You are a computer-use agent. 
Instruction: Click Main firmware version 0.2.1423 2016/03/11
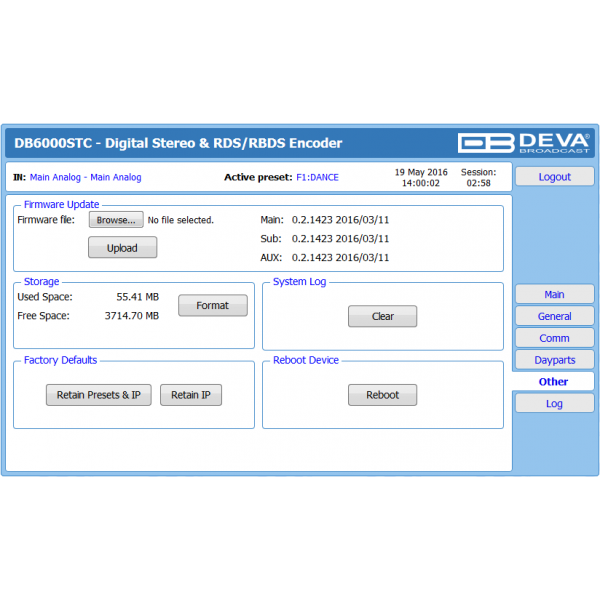click(x=340, y=220)
